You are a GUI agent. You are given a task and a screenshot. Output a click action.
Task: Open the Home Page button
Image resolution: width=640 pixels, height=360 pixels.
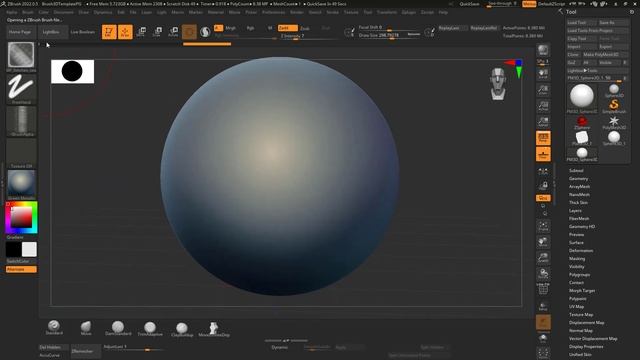click(20, 32)
